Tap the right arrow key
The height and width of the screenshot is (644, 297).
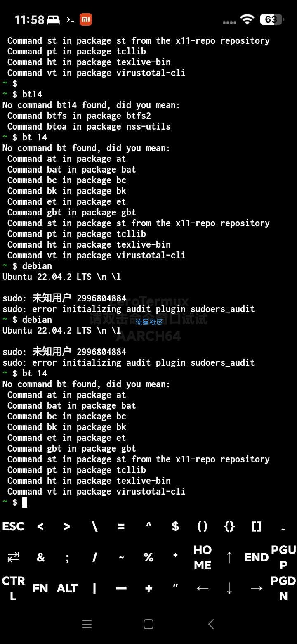[257, 588]
